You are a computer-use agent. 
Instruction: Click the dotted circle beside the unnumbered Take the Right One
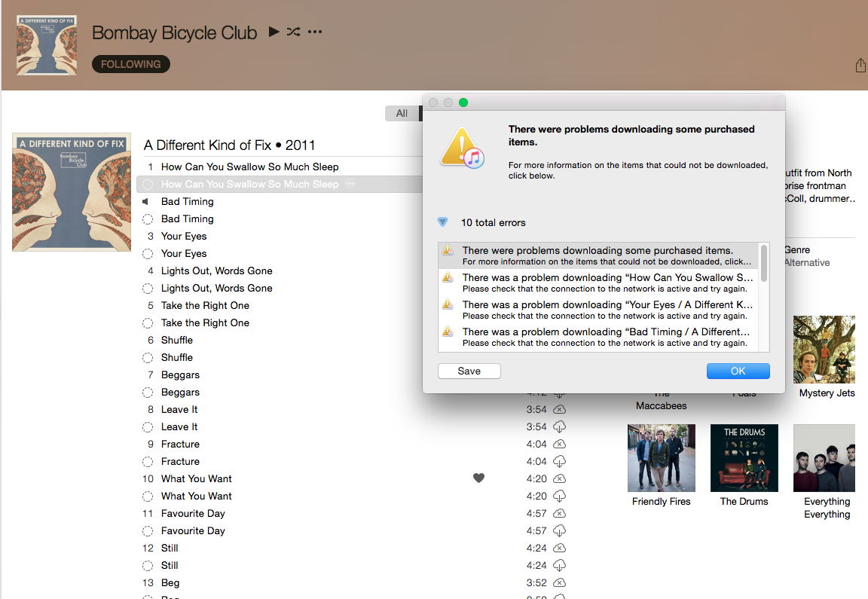(x=148, y=323)
